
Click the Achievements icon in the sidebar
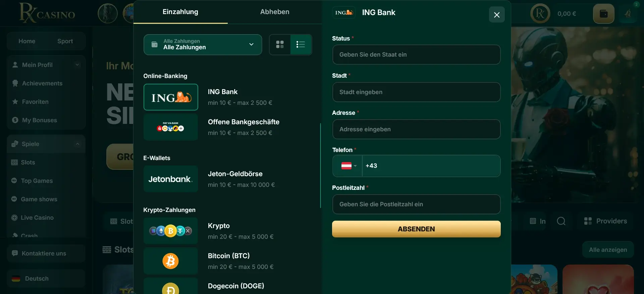click(15, 83)
